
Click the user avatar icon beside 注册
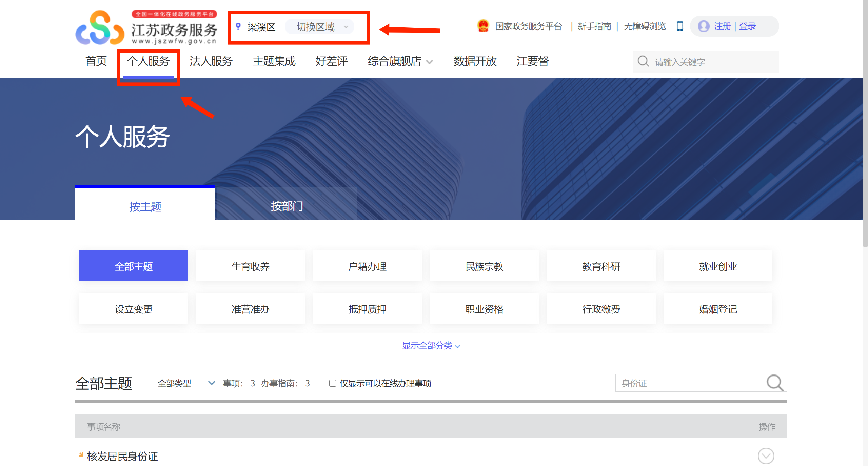704,26
